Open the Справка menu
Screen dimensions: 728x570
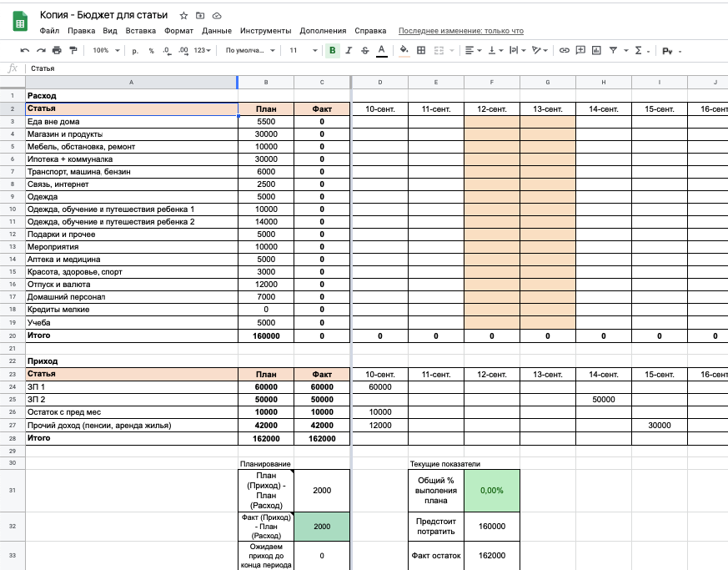[370, 31]
